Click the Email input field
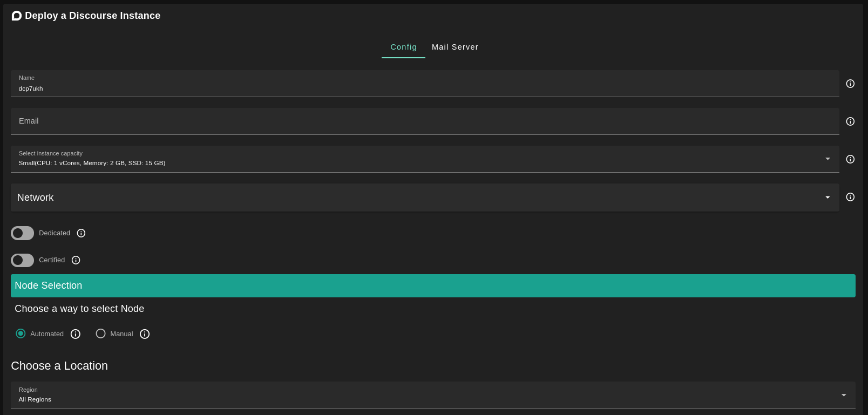 click(424, 121)
